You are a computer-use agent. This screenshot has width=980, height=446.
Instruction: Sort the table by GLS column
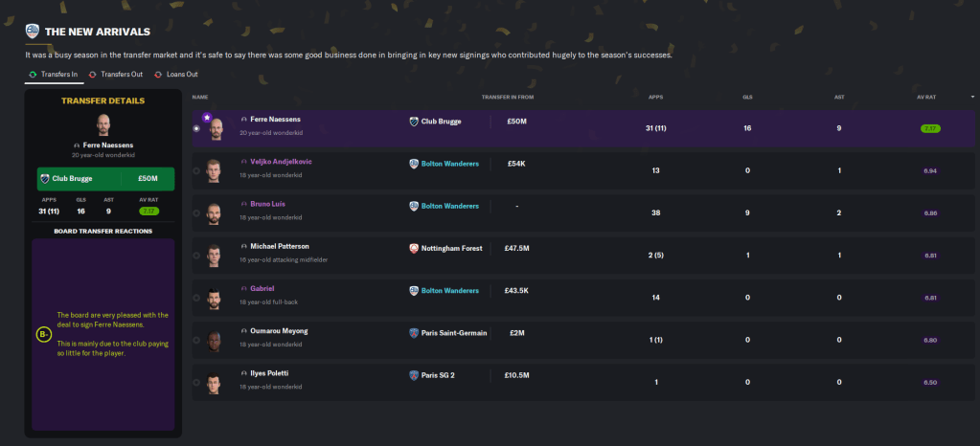click(x=746, y=97)
